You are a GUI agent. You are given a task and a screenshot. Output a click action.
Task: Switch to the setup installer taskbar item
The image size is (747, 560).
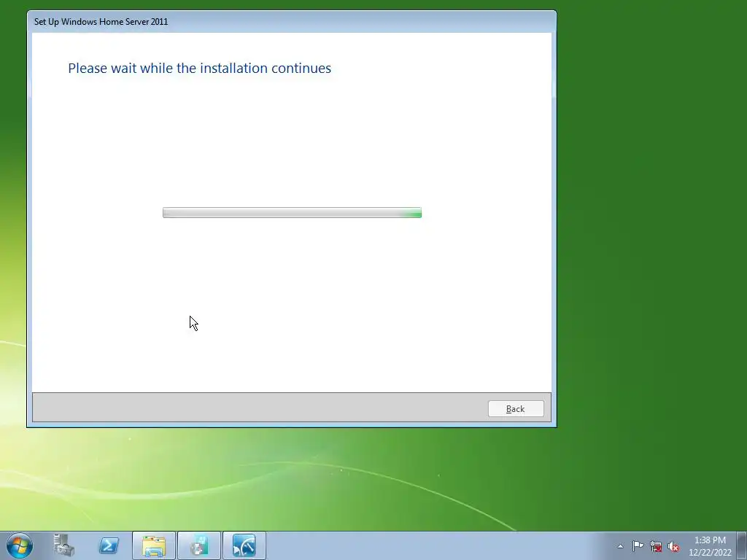coord(199,545)
